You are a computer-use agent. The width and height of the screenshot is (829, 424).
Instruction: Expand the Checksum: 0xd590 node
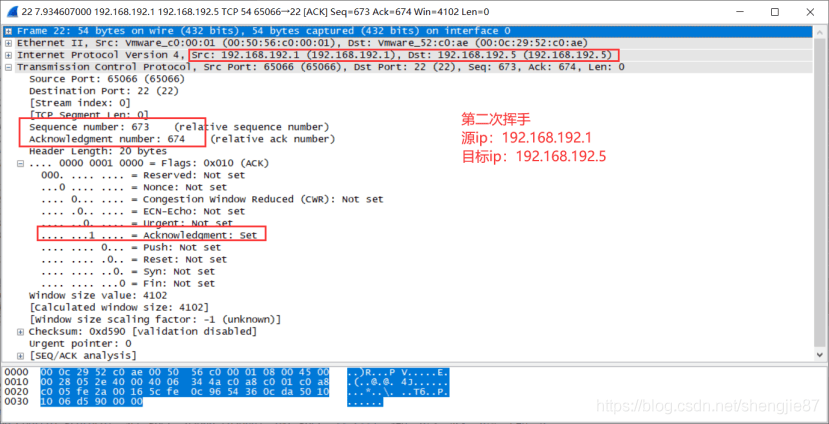(x=21, y=331)
